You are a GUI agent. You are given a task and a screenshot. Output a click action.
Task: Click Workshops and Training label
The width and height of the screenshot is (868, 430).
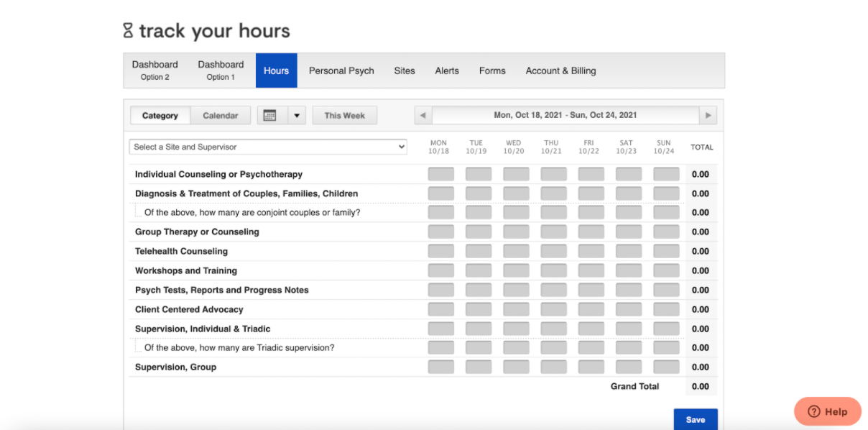click(x=186, y=270)
